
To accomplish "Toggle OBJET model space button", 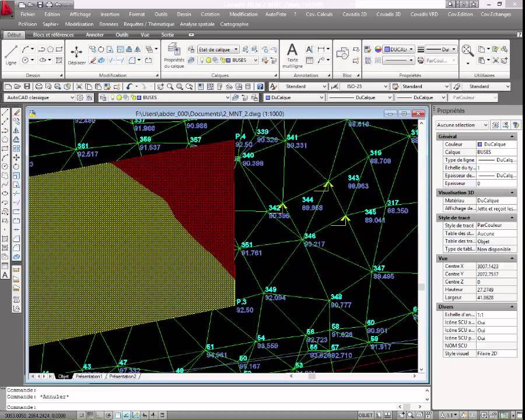I will (x=365, y=415).
